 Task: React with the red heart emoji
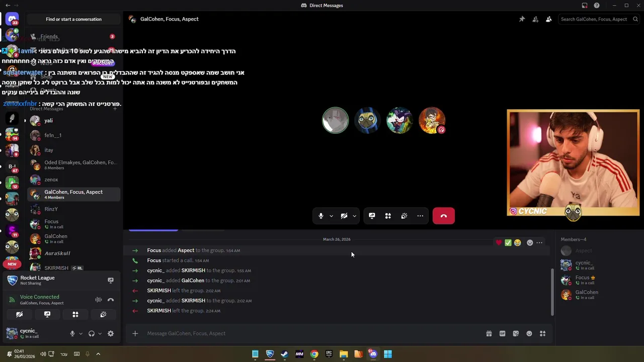(x=499, y=243)
